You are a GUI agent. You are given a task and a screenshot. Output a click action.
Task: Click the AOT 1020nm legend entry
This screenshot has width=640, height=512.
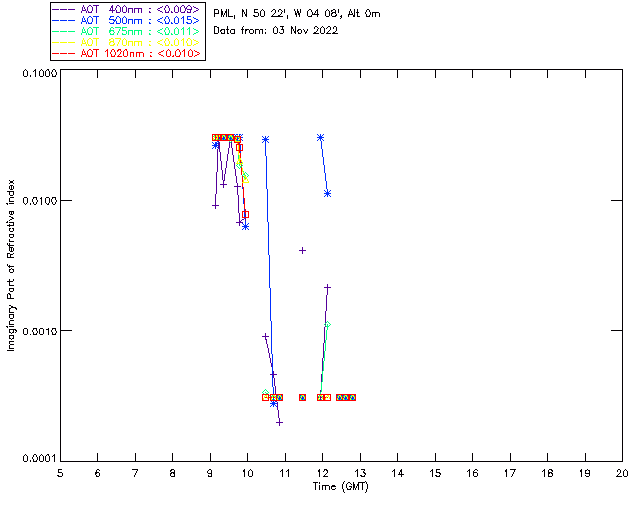point(127,53)
